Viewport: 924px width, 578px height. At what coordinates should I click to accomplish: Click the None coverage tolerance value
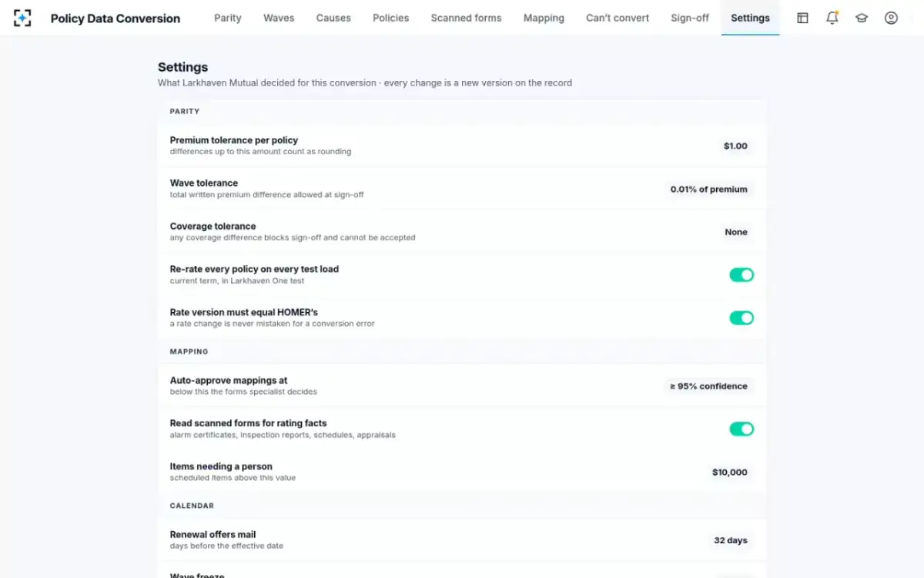point(736,232)
